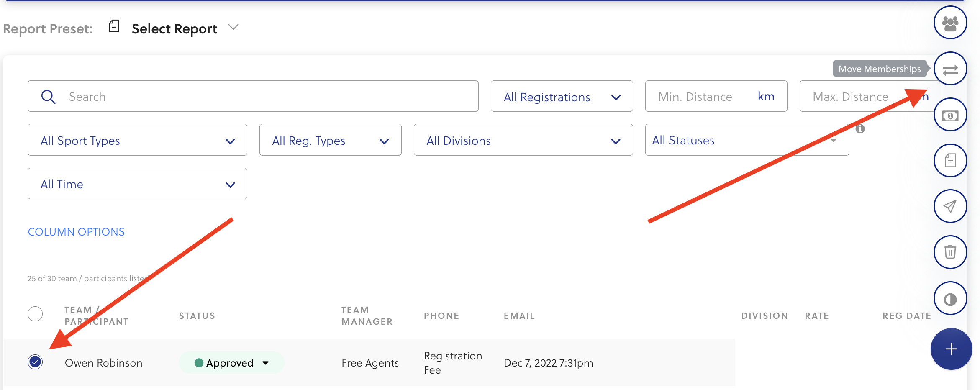Click the document report icon button
Image resolution: width=980 pixels, height=390 pixels.
pos(950,161)
